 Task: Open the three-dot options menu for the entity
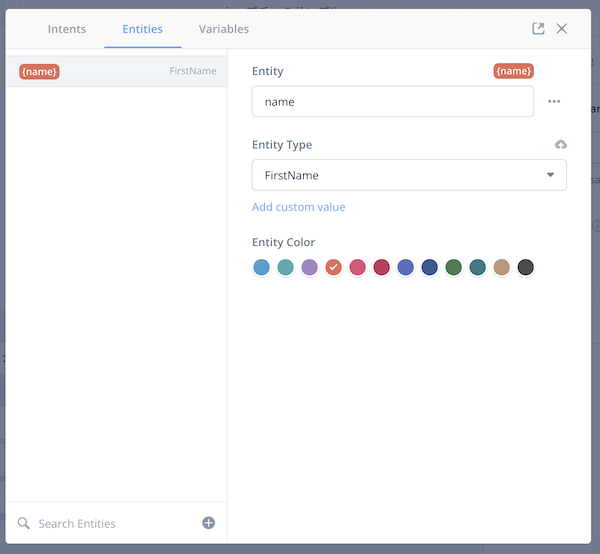click(x=554, y=101)
